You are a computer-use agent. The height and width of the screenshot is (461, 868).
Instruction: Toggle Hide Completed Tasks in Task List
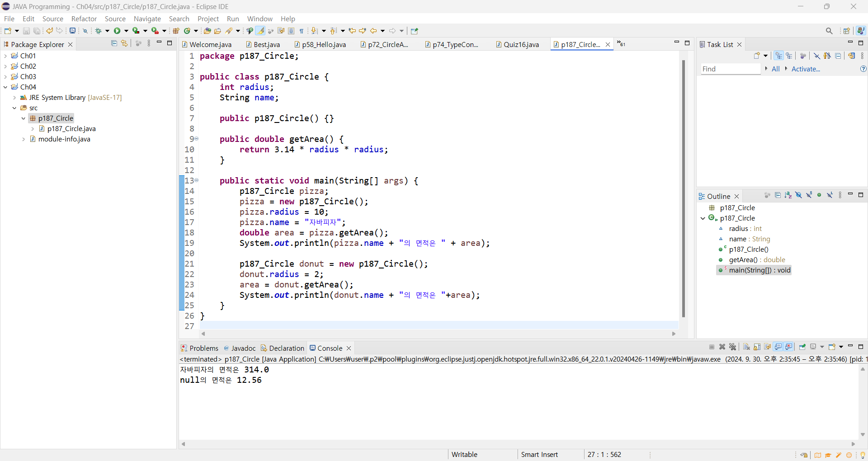(x=817, y=56)
